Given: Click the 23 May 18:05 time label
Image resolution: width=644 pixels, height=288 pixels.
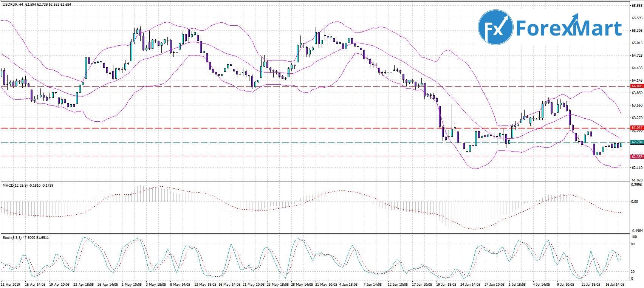Looking at the screenshot, I should 277,284.
